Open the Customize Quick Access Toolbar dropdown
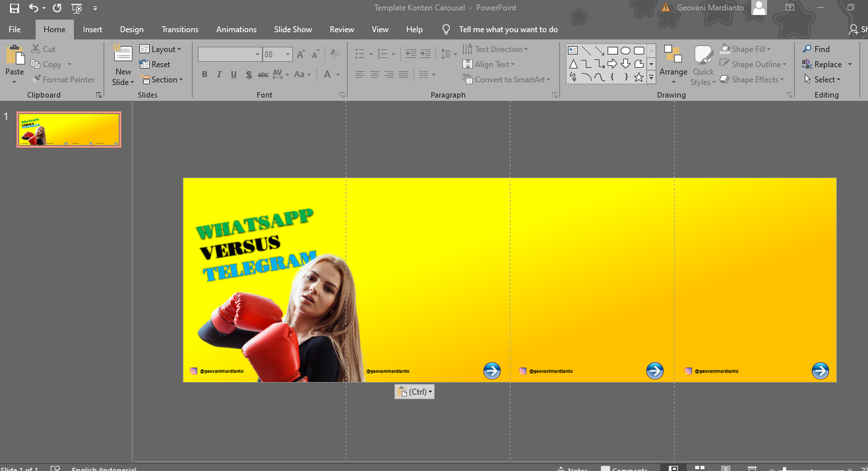 [95, 8]
